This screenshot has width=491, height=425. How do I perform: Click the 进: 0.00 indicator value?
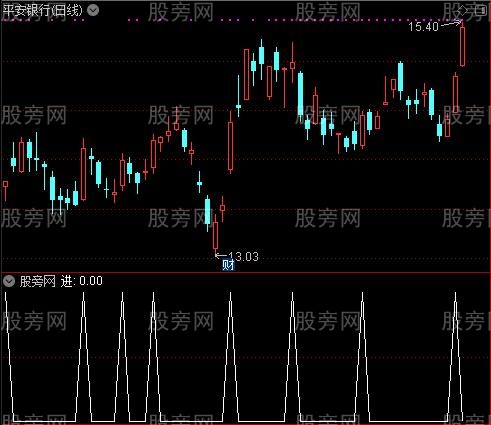(x=82, y=281)
